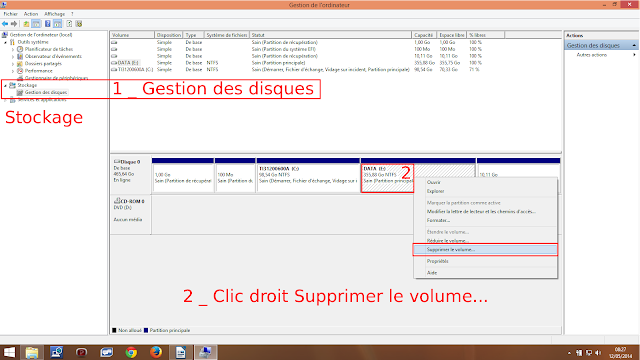Expand Autres actions submenu arrow
Screen dimensions: 640x360
coord(634,55)
